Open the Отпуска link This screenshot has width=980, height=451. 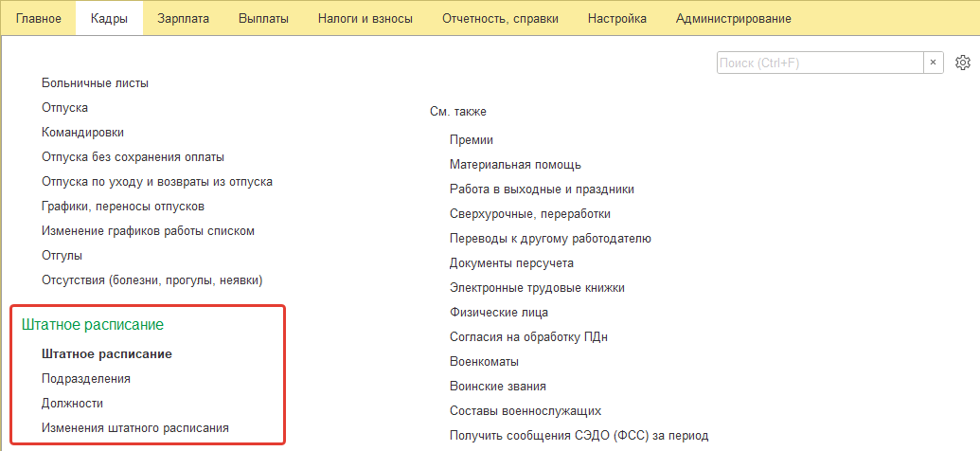click(64, 108)
